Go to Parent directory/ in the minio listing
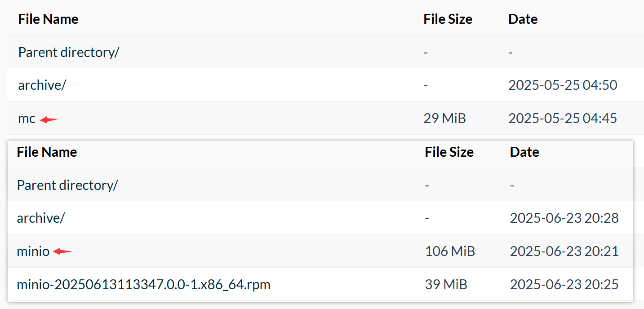644x309 pixels. tap(67, 185)
